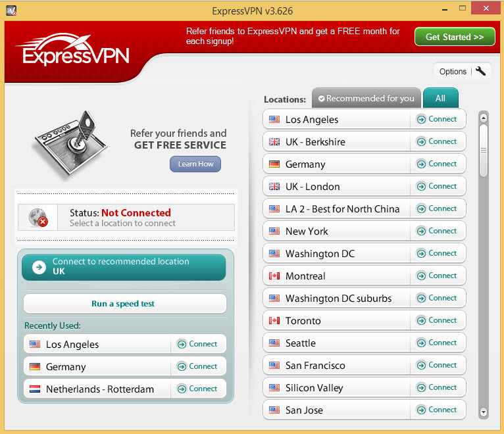Open Options via the wrench icon
The image size is (504, 434).
coord(480,71)
